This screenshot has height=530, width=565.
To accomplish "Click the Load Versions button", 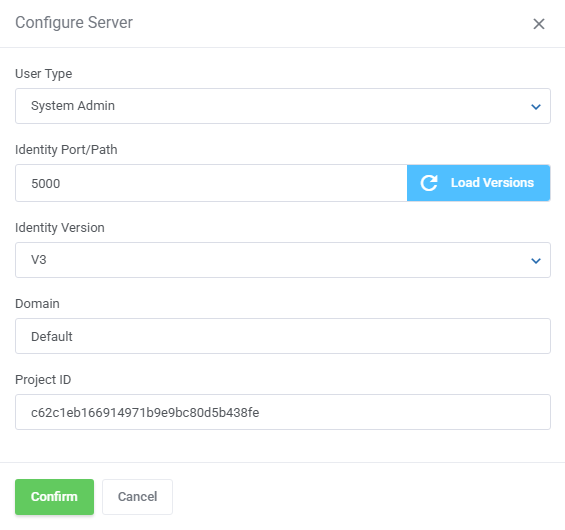I will tap(479, 183).
